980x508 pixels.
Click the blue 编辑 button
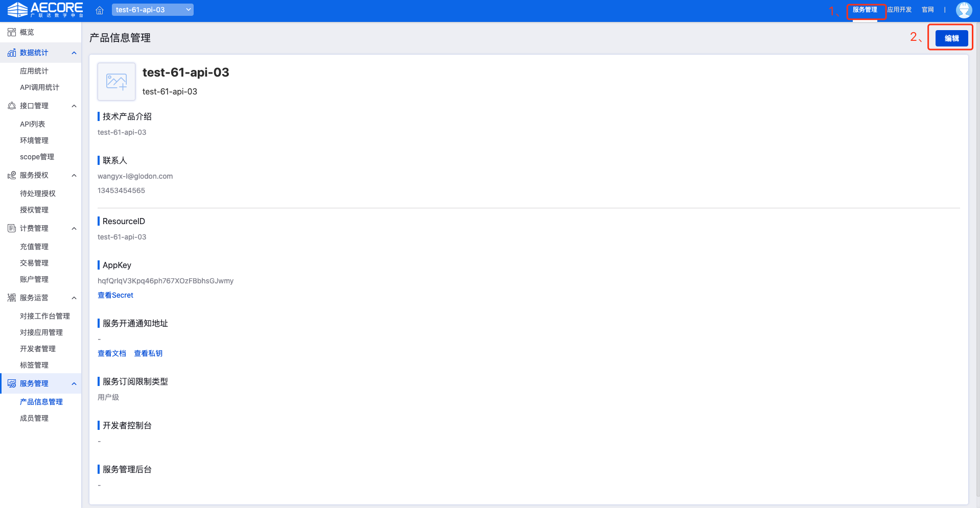pos(951,38)
